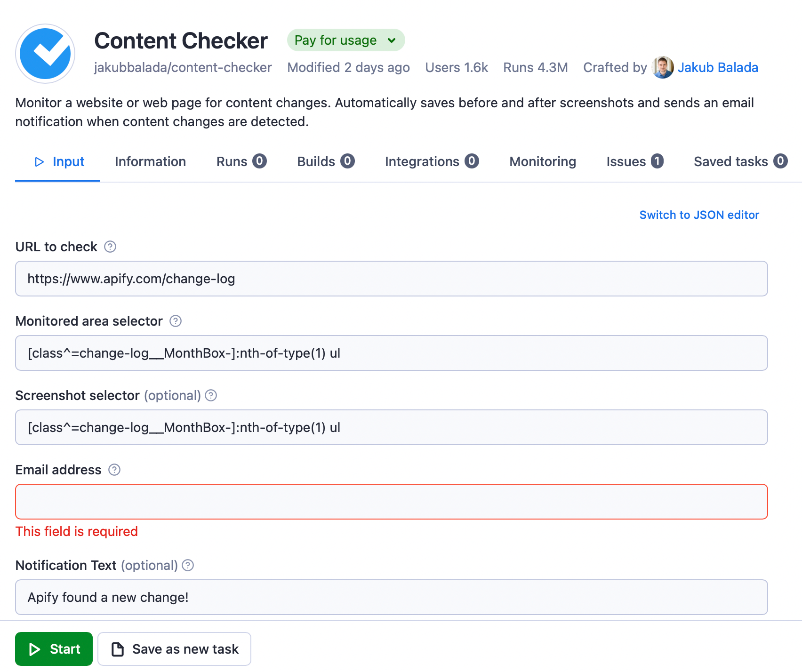The height and width of the screenshot is (672, 802).
Task: Click the green Start button
Action: tap(54, 649)
